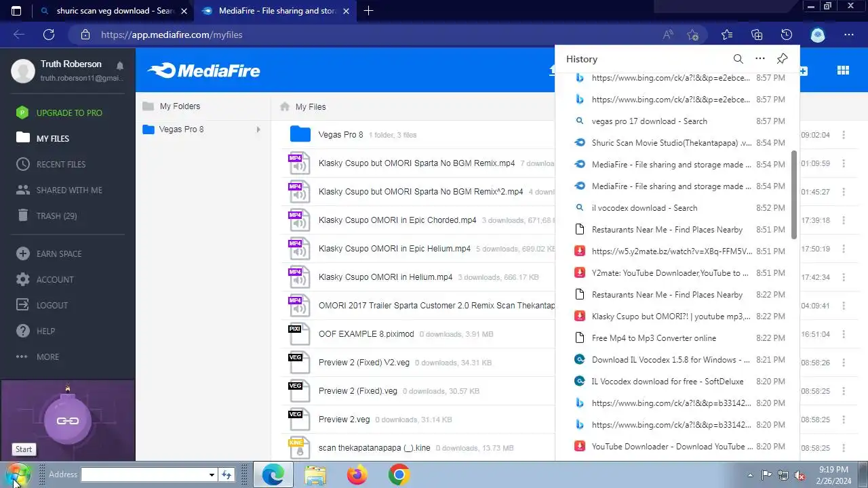The height and width of the screenshot is (488, 868).
Task: Click the browser History clock icon
Action: point(787,35)
